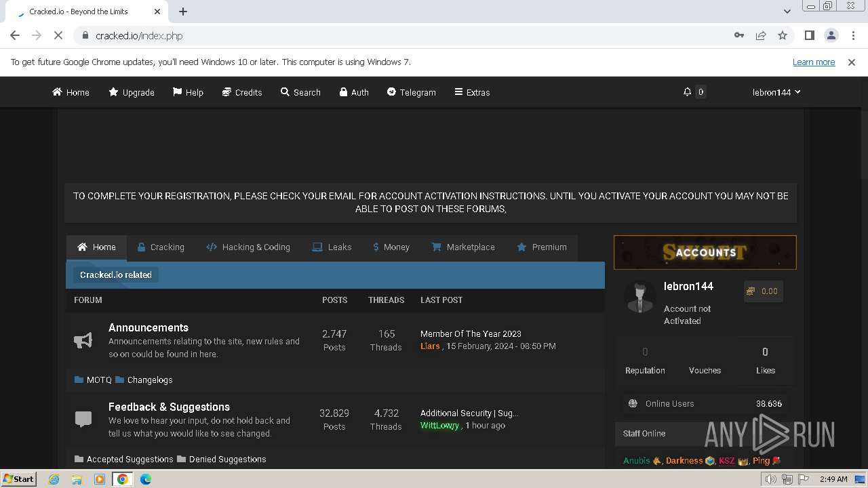The image size is (868, 488).
Task: Open Microsoft Edge from taskbar
Action: (146, 479)
